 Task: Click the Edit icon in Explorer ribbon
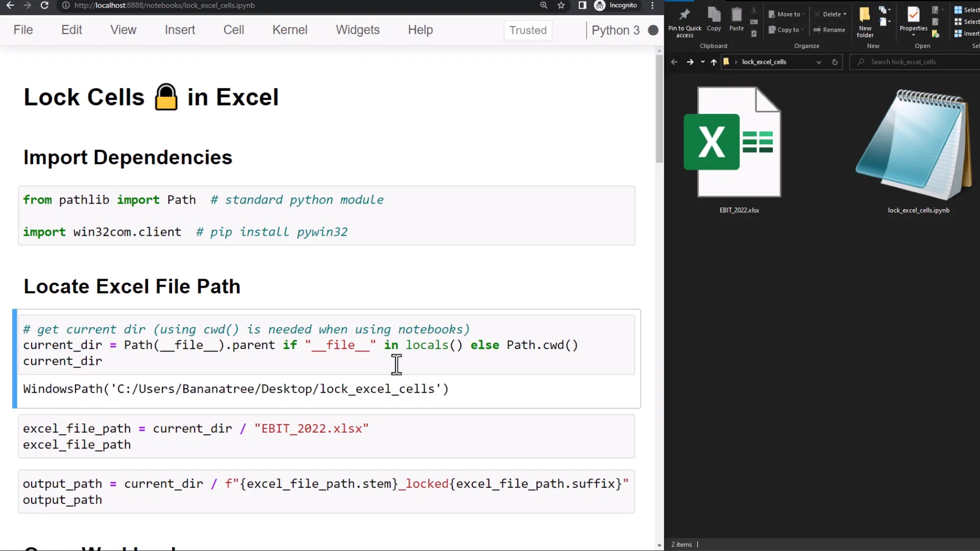click(x=936, y=22)
